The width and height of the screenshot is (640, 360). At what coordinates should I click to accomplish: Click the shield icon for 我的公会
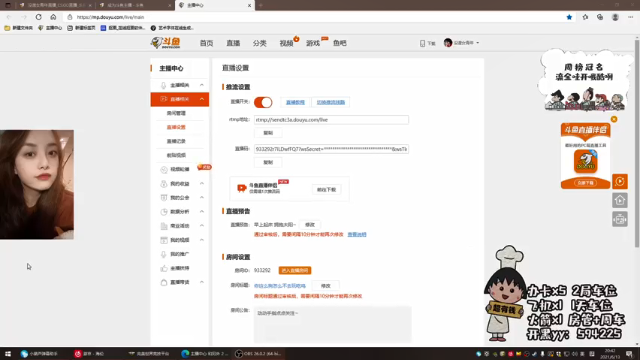point(164,198)
